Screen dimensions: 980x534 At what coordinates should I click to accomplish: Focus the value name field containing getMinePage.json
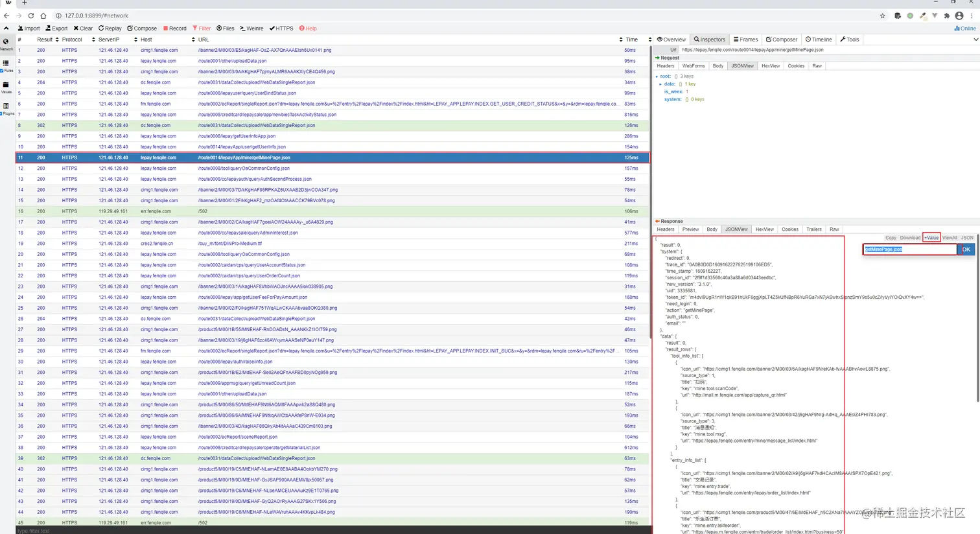coord(909,250)
